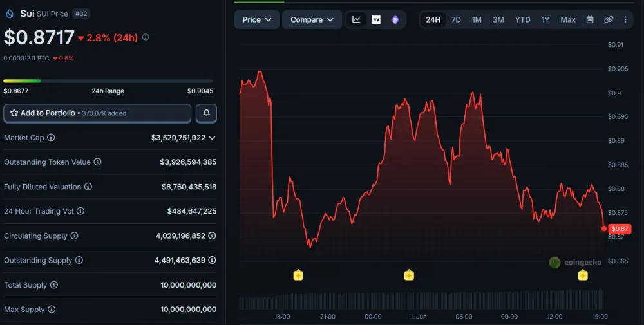Viewport: 644px width, 325px height.
Task: Switch to TradingView chart view
Action: (376, 20)
